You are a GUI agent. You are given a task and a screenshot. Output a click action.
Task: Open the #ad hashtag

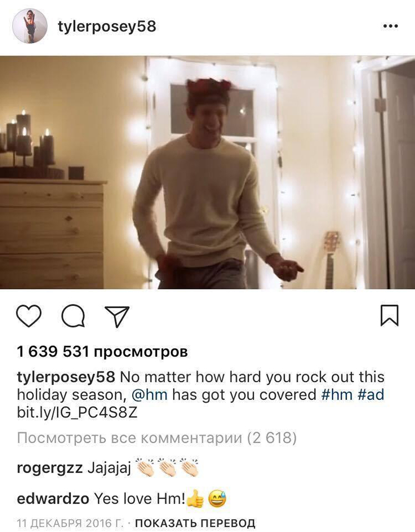point(371,395)
